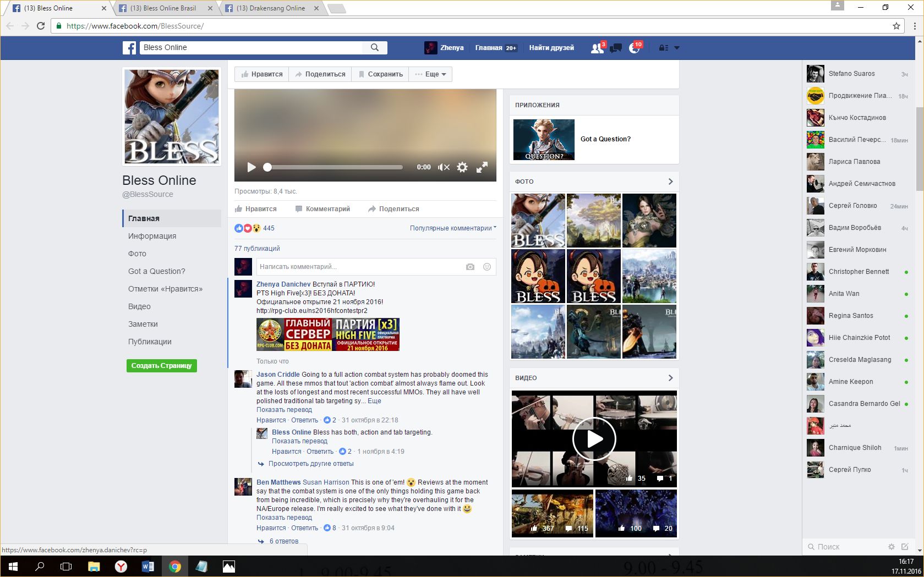Image resolution: width=924 pixels, height=577 pixels.
Task: Click the address bar URL
Action: coord(135,26)
